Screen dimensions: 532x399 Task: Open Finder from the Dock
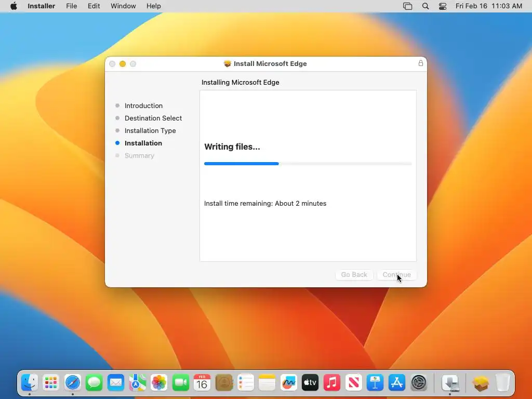(x=30, y=383)
